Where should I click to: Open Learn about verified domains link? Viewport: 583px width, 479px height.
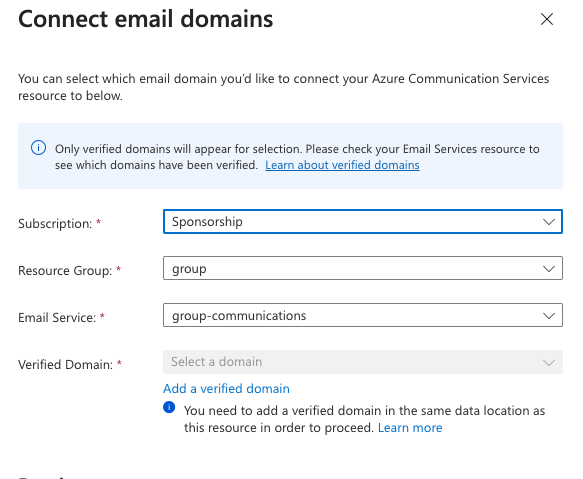(342, 165)
